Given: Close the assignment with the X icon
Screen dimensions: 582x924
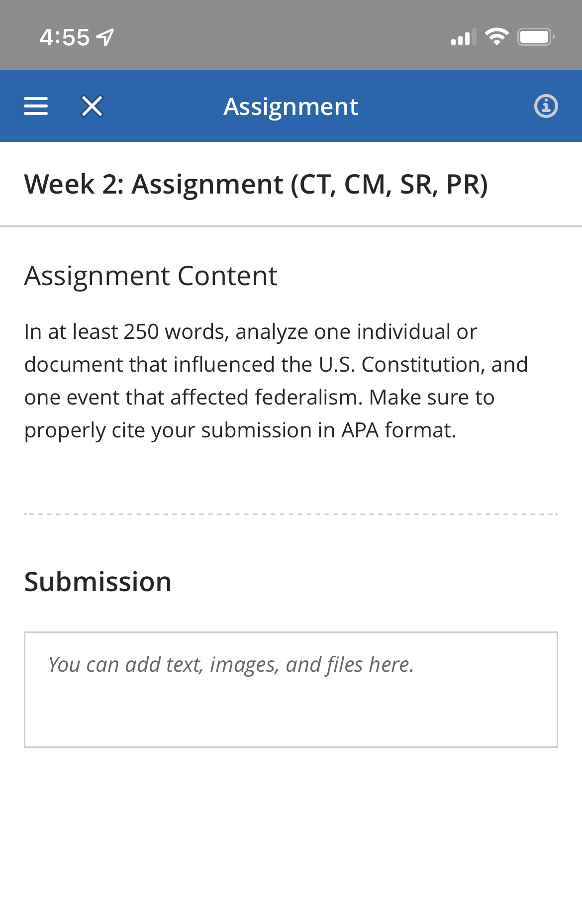Looking at the screenshot, I should pos(92,106).
